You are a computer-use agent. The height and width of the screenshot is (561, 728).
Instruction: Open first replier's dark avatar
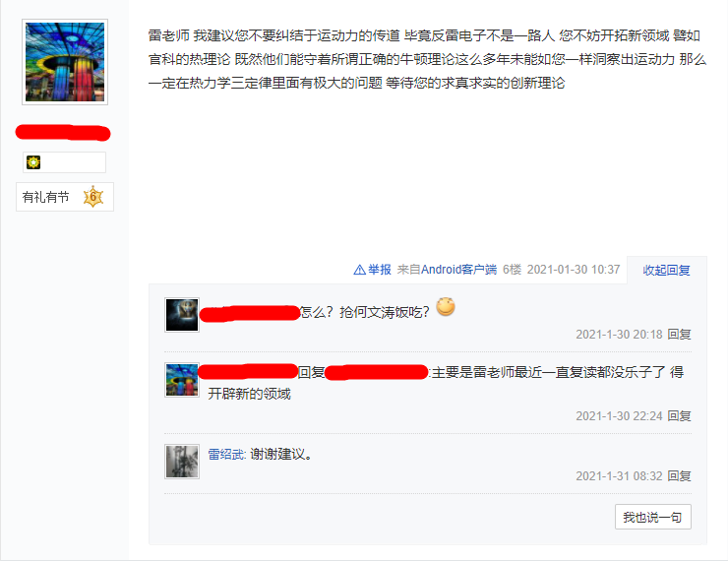pos(182,315)
